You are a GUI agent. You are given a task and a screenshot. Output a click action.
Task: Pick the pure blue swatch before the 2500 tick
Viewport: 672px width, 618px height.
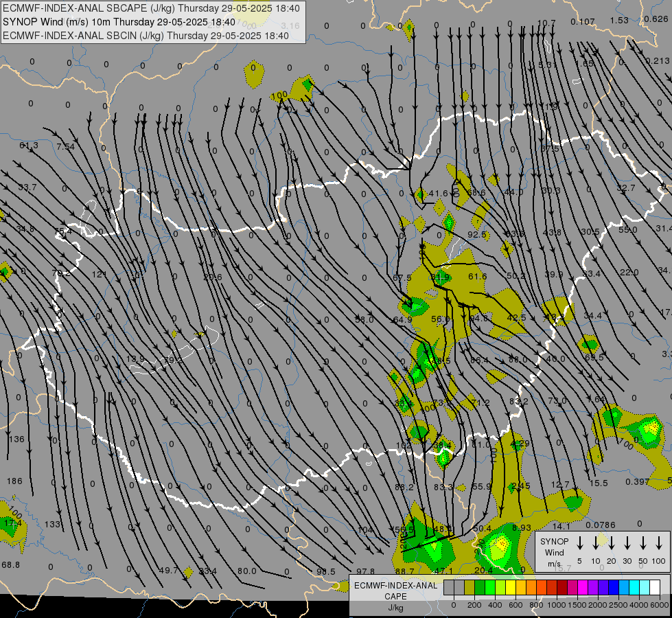613,588
